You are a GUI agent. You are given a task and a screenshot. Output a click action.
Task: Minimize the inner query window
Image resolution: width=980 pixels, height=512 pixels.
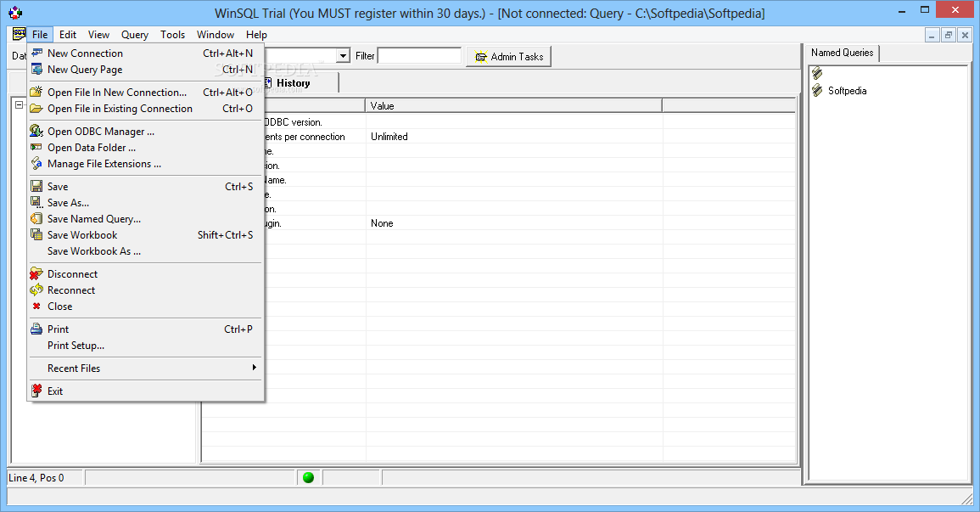click(x=932, y=35)
